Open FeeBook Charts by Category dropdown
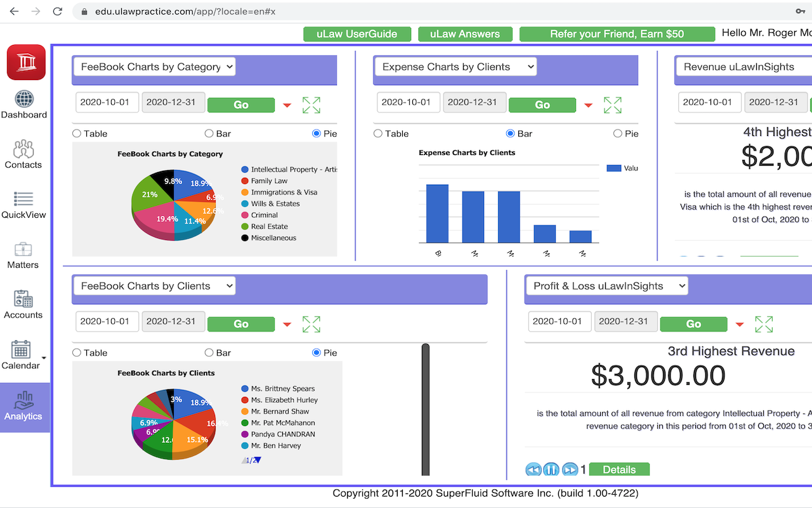The height and width of the screenshot is (508, 812). (x=154, y=67)
